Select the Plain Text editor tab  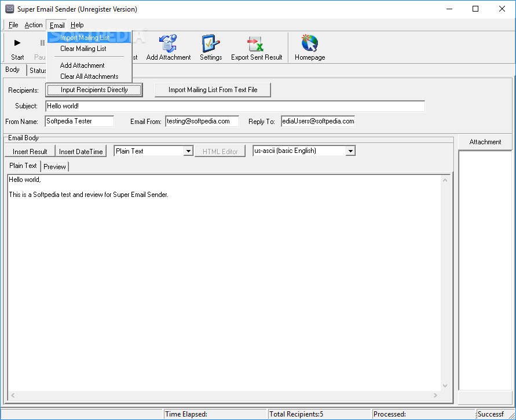pyautogui.click(x=23, y=166)
